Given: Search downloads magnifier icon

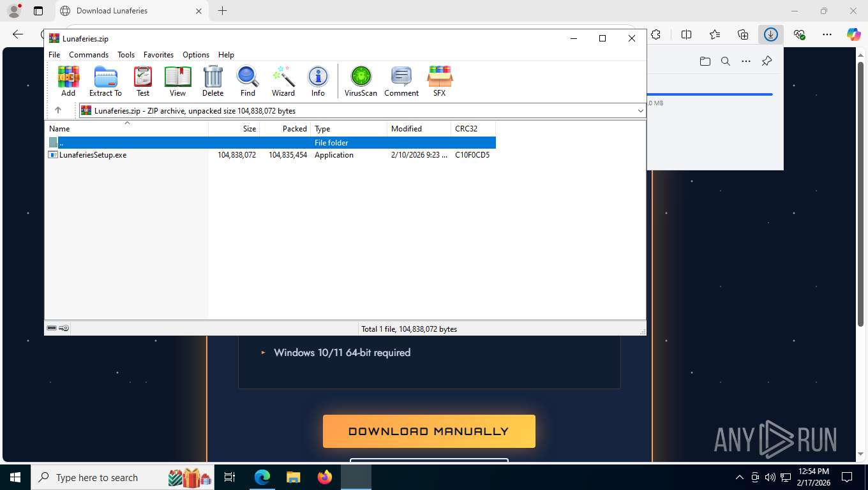Looking at the screenshot, I should point(726,61).
